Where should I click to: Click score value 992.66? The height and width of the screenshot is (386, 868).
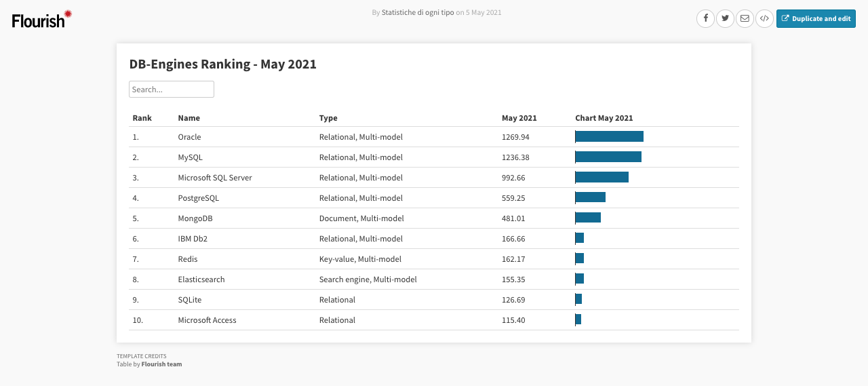514,178
